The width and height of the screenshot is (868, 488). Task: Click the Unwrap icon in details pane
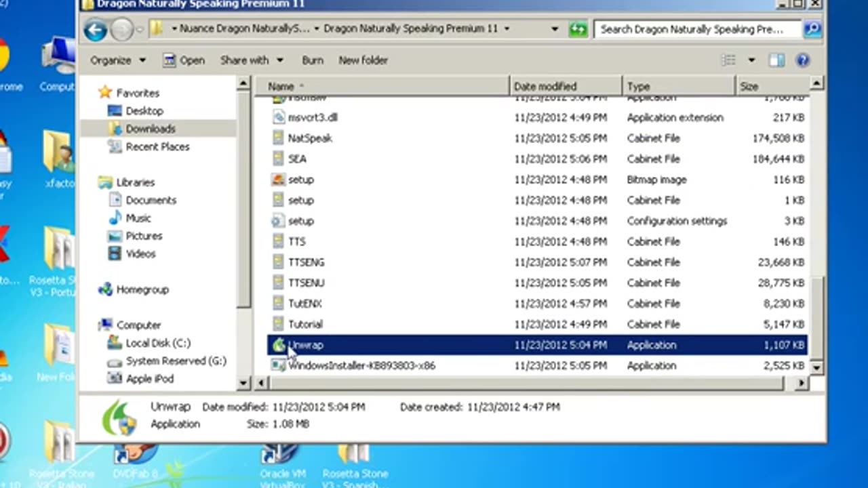[x=119, y=416]
